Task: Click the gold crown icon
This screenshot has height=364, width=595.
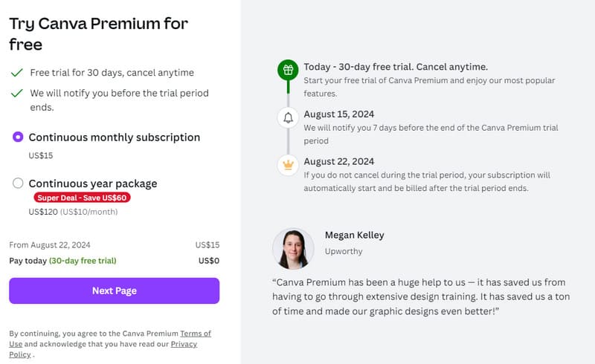Action: coord(287,165)
